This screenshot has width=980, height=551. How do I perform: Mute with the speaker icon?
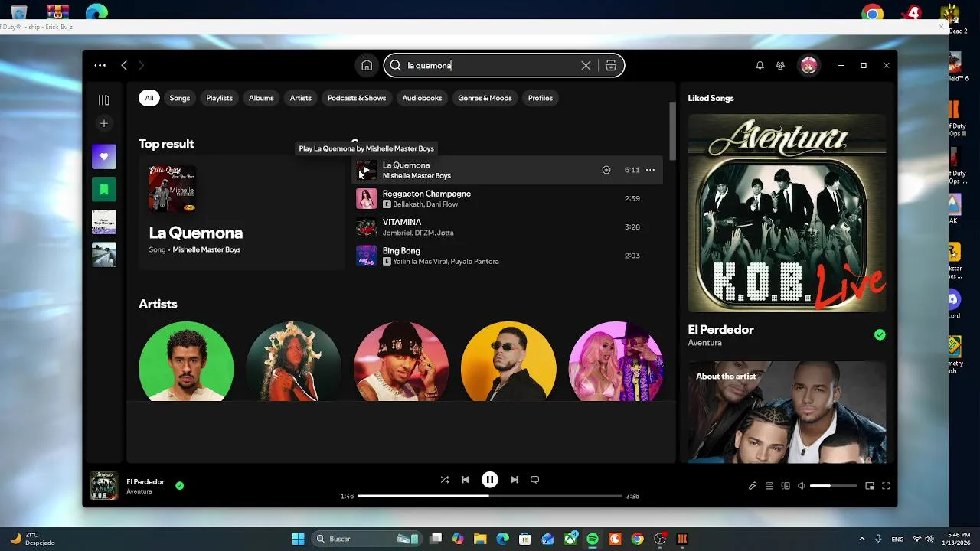click(x=802, y=486)
